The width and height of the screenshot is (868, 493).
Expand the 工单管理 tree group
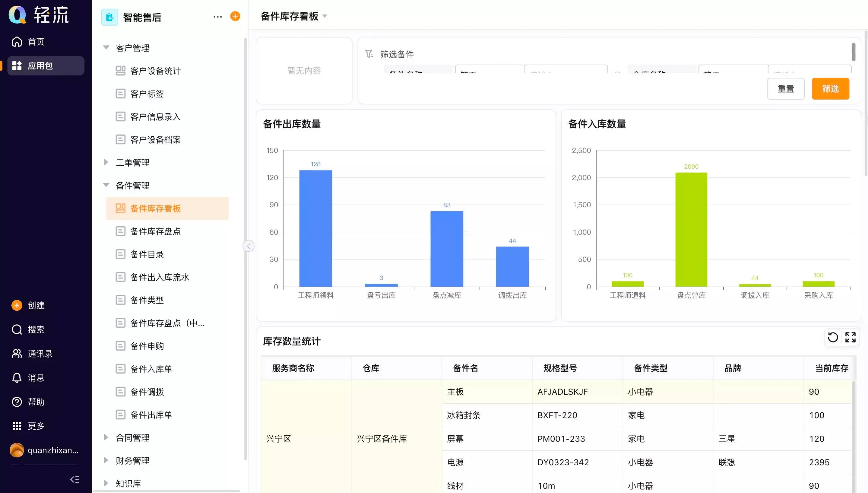point(106,163)
